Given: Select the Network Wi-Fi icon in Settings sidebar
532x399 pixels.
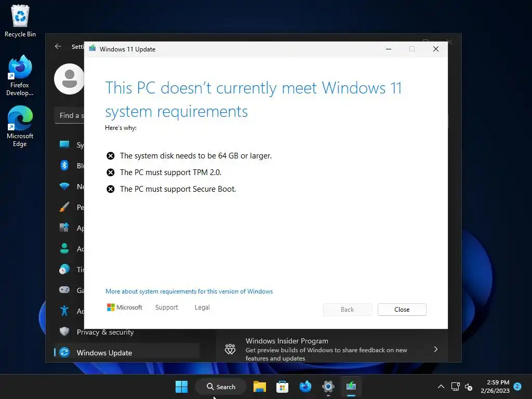Looking at the screenshot, I should click(x=64, y=186).
